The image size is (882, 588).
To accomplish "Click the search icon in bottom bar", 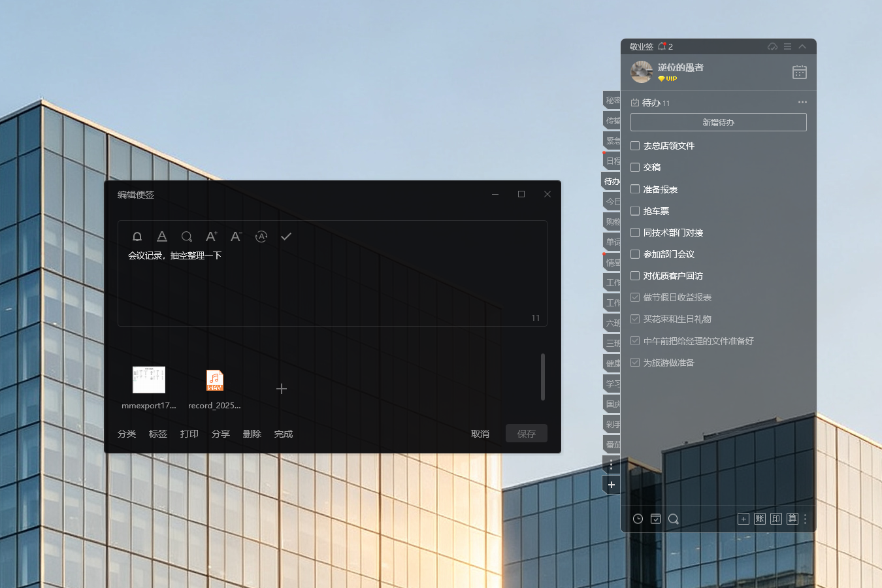I will click(674, 519).
